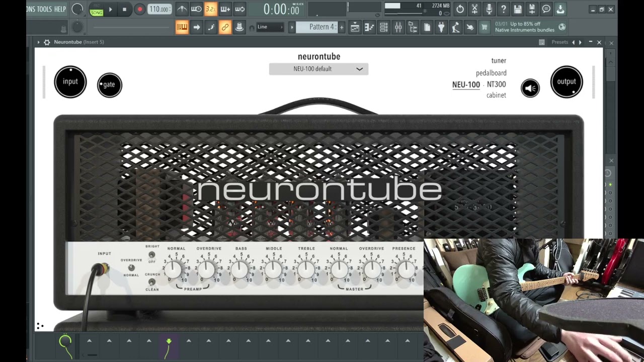Toggle the orange link multi-controller icon
644x362 pixels.
pos(225,27)
